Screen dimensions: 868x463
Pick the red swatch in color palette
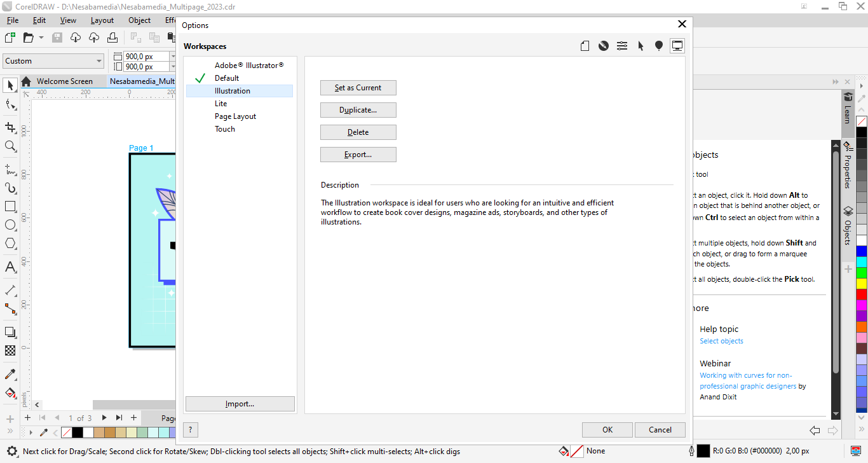pyautogui.click(x=862, y=294)
